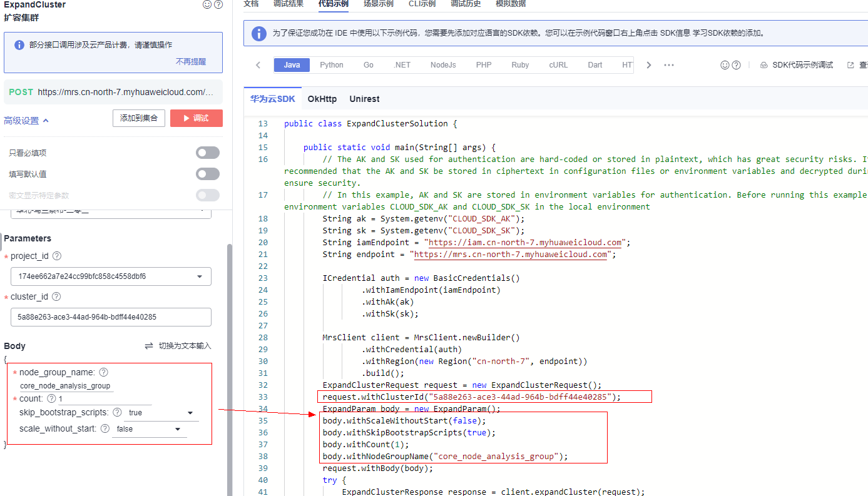Image resolution: width=868 pixels, height=496 pixels.
Task: Click the 'Parameters' section heading
Action: click(28, 238)
